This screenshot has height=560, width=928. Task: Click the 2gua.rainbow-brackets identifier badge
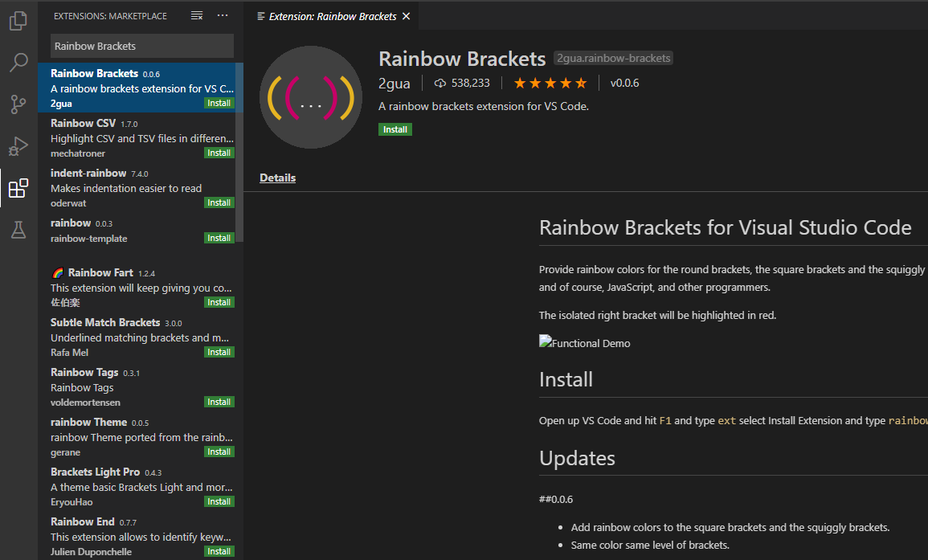click(613, 58)
